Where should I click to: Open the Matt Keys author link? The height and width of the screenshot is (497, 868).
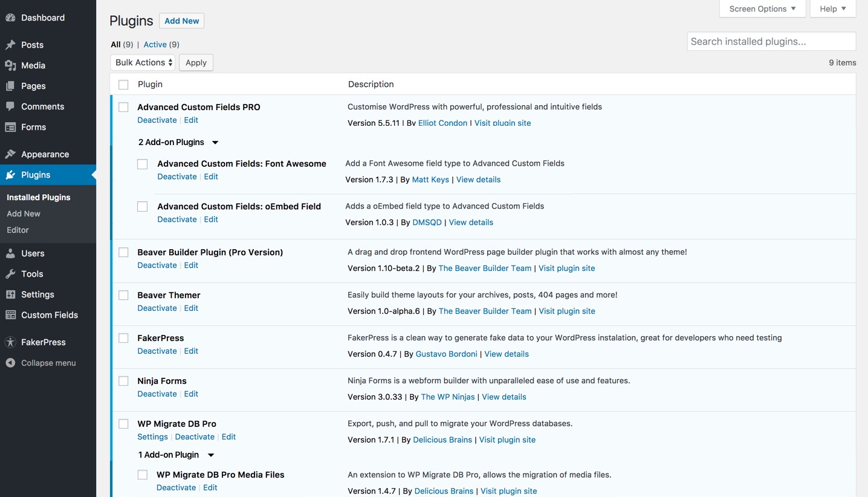[x=430, y=180]
